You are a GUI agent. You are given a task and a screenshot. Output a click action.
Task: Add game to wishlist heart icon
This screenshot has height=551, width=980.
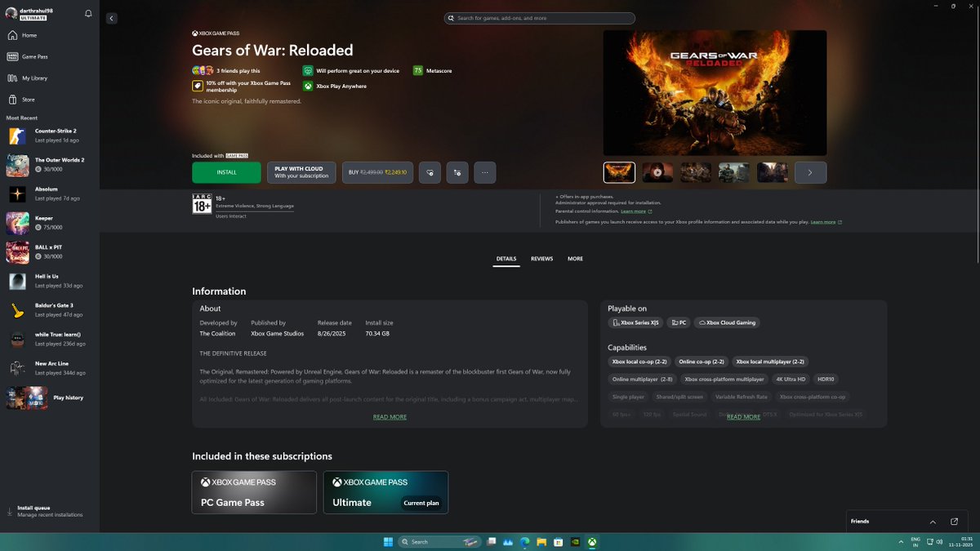[x=430, y=172]
